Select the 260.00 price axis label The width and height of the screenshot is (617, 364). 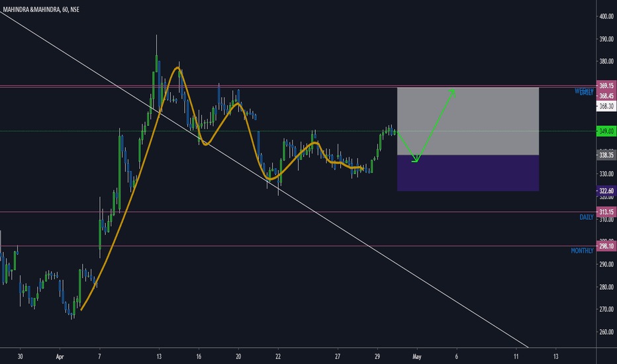pyautogui.click(x=606, y=332)
